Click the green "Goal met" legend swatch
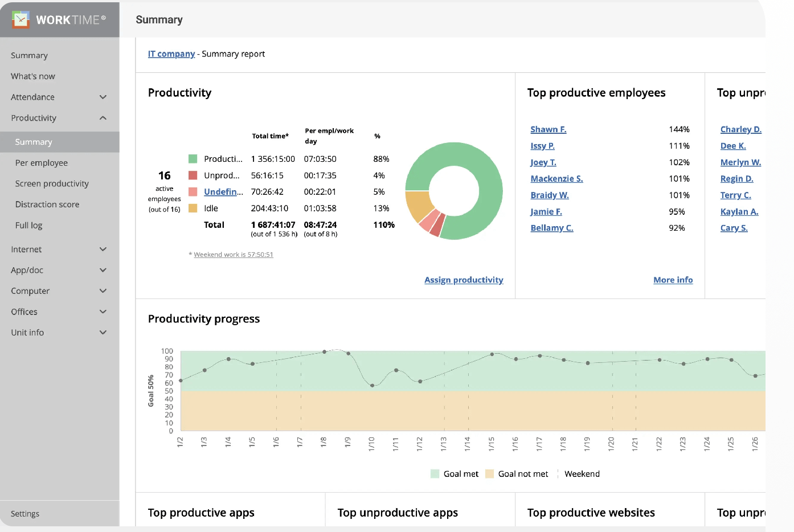794x532 pixels. point(434,473)
